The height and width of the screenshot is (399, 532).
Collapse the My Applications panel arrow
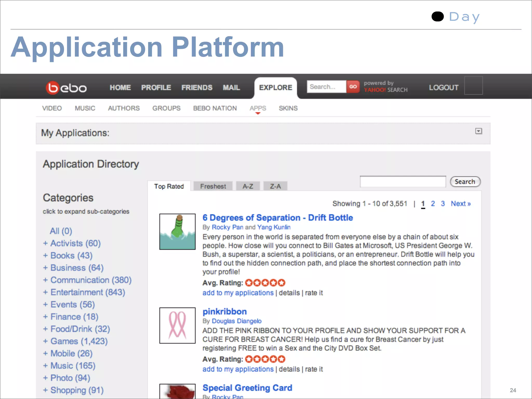pyautogui.click(x=478, y=131)
